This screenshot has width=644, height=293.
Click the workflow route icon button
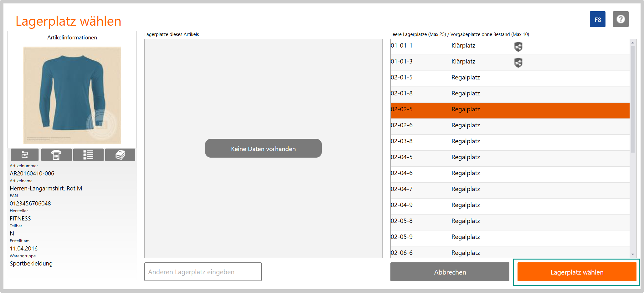(x=25, y=155)
